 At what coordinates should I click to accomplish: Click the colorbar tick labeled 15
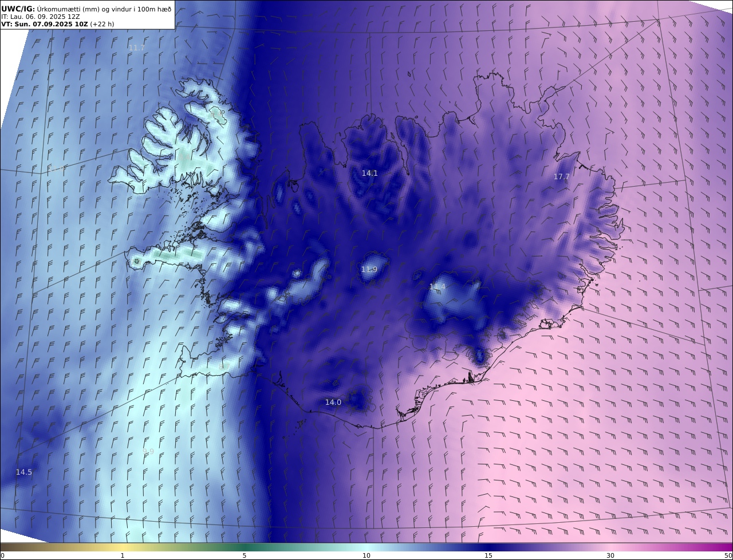point(488,555)
